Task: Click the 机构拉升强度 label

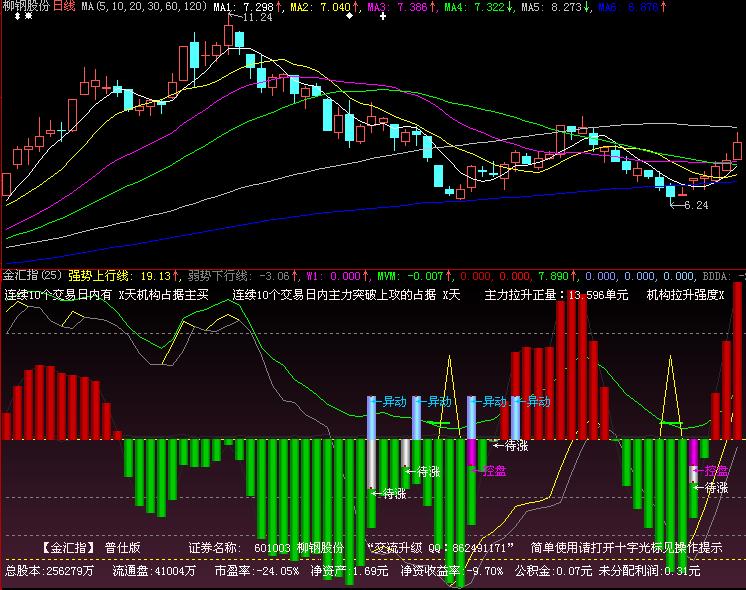Action: pyautogui.click(x=685, y=295)
